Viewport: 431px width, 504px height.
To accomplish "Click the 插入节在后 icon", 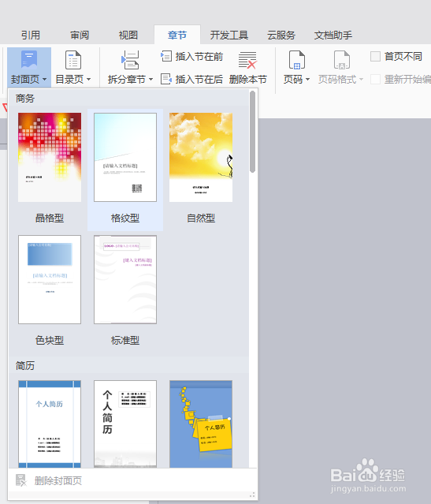I will 166,79.
